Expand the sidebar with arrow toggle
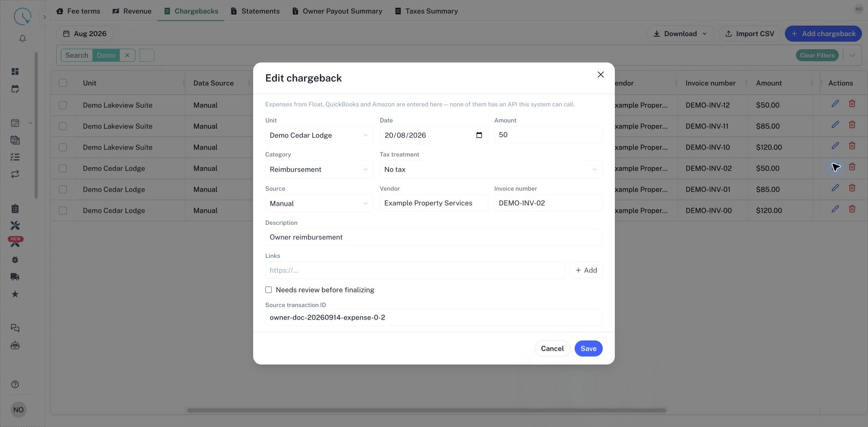The image size is (868, 427). 44,17
